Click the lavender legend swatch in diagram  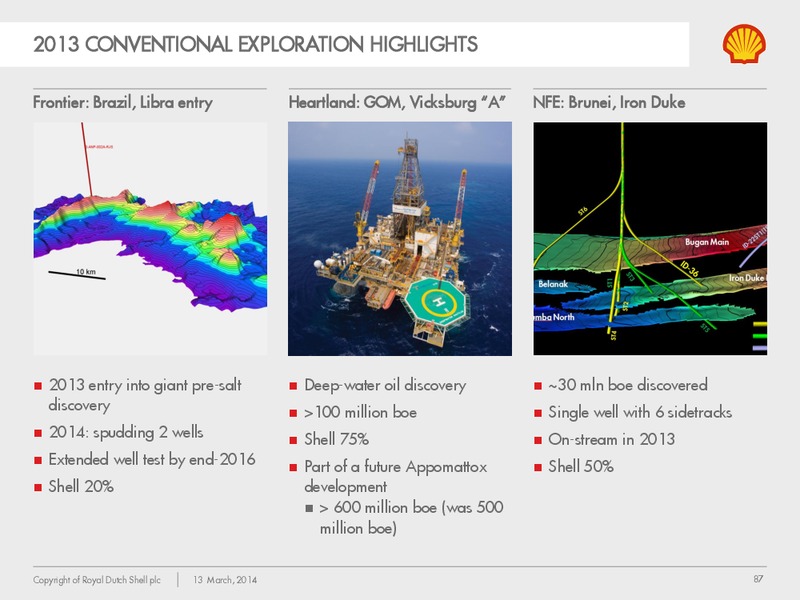click(760, 348)
